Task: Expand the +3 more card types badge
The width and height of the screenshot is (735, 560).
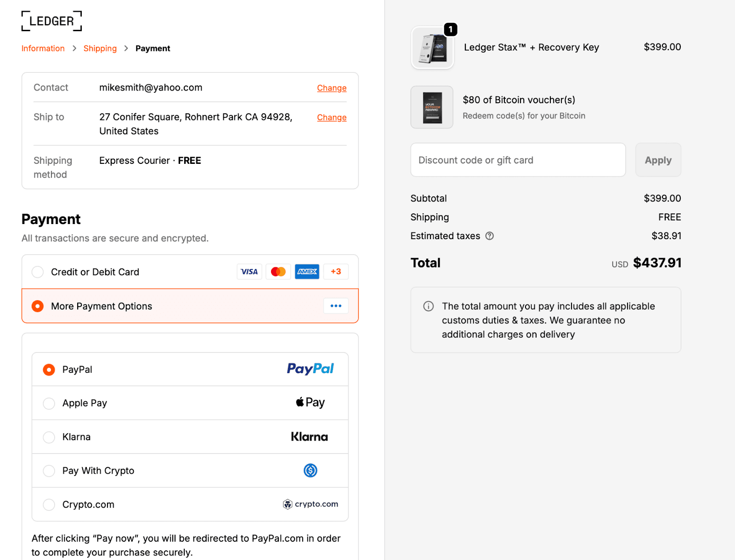Action: (336, 272)
